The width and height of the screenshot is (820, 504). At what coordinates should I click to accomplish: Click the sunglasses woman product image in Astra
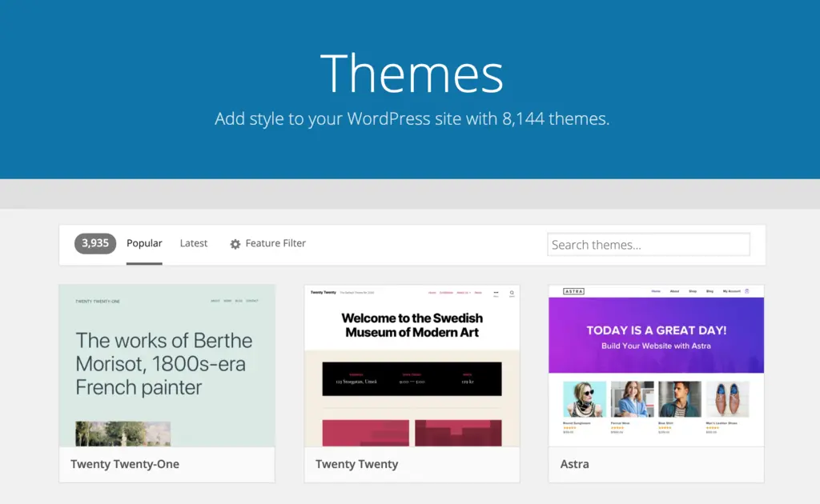[585, 399]
